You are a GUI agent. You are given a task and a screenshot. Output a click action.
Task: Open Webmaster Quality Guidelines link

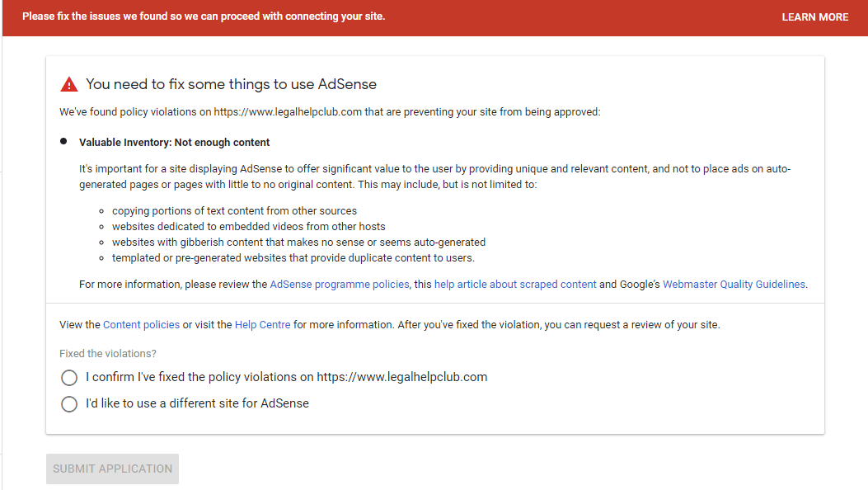click(734, 284)
